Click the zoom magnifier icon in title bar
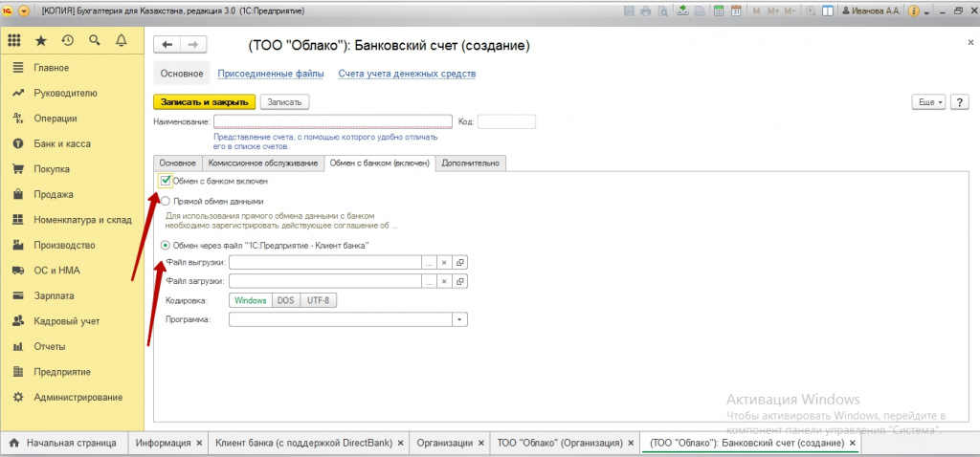 click(x=812, y=11)
